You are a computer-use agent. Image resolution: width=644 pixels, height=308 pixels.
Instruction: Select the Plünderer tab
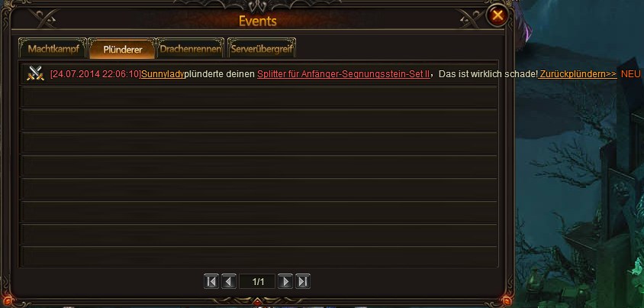click(x=122, y=49)
